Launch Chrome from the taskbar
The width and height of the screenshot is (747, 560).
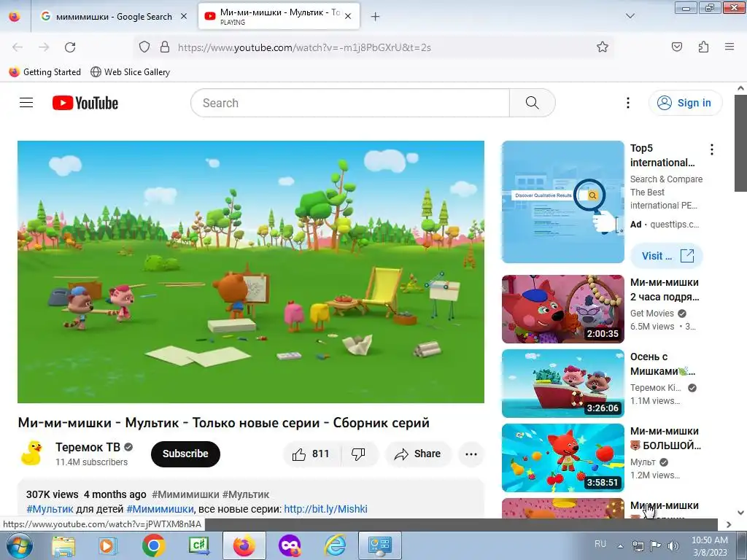coord(153,545)
